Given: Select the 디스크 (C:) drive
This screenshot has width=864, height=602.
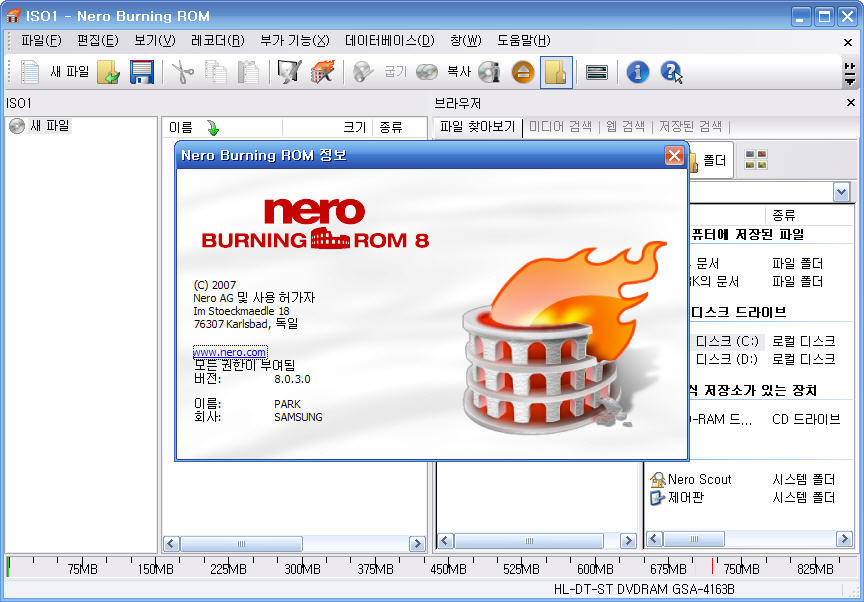Looking at the screenshot, I should pos(726,341).
